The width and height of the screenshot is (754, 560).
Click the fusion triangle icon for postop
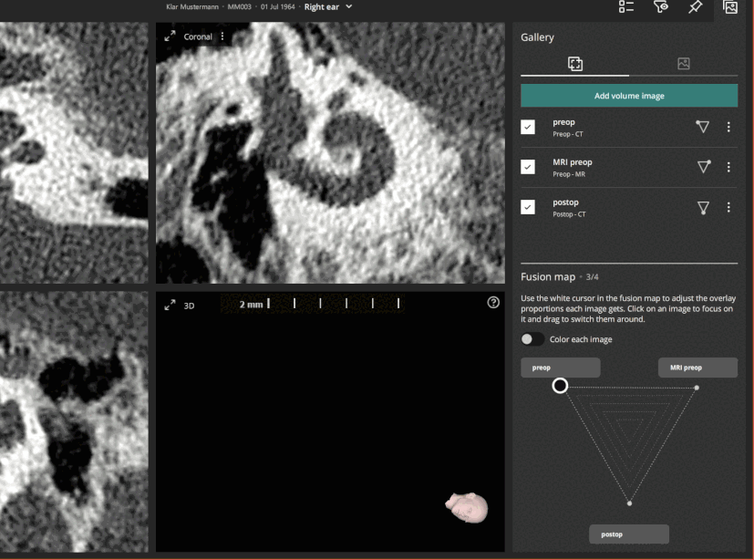point(703,207)
